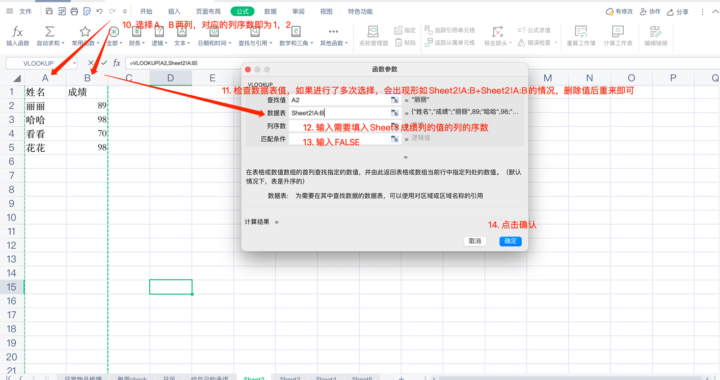Click the confirm checkmark in formula bar

pyautogui.click(x=104, y=63)
